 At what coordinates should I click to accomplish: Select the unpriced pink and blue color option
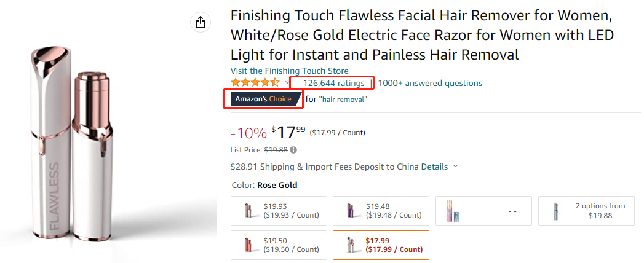(482, 211)
